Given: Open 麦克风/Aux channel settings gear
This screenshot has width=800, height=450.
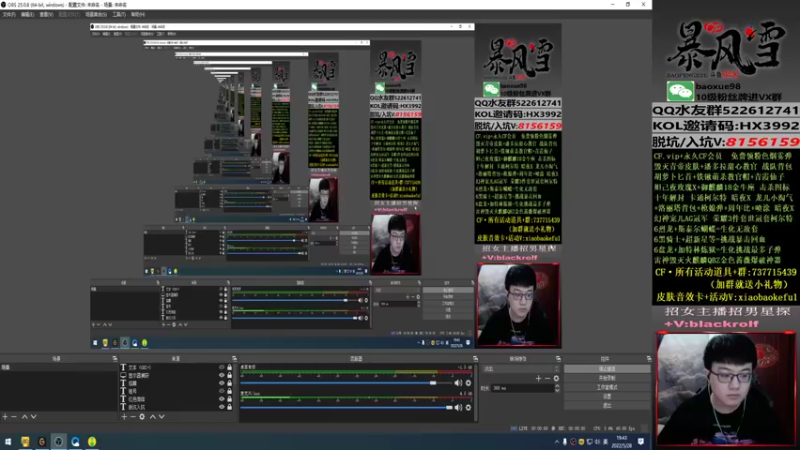Looking at the screenshot, I should (x=468, y=407).
